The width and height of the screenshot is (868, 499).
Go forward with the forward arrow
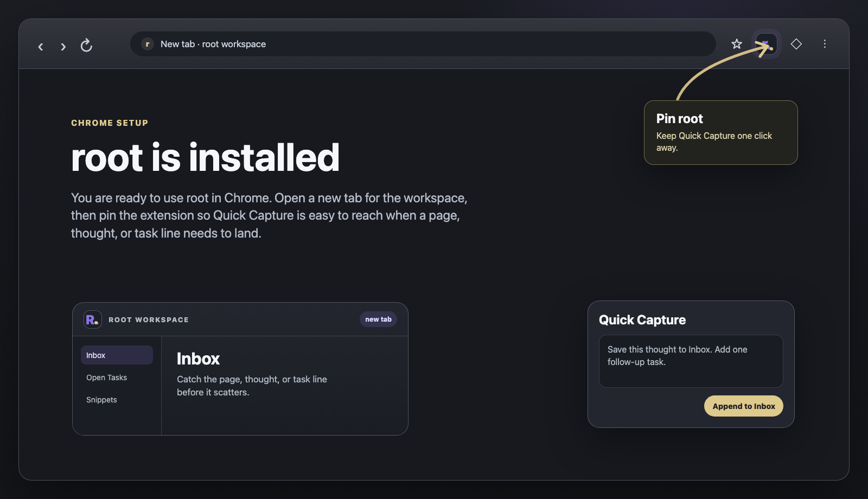coord(63,47)
